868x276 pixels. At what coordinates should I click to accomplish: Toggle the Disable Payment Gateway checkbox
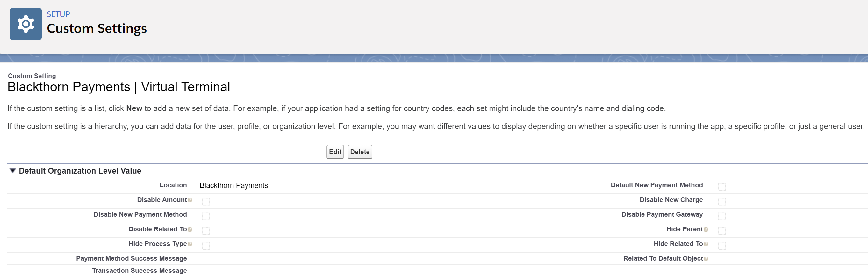click(x=722, y=216)
